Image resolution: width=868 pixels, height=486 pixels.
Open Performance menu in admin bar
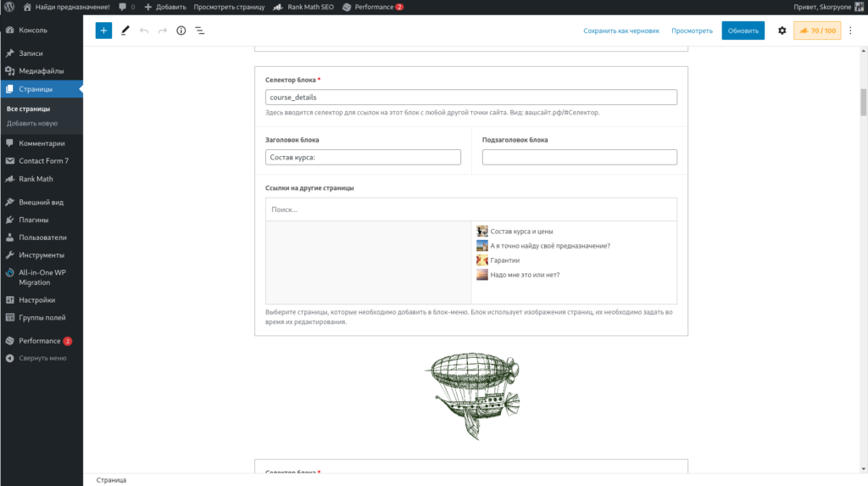(373, 7)
